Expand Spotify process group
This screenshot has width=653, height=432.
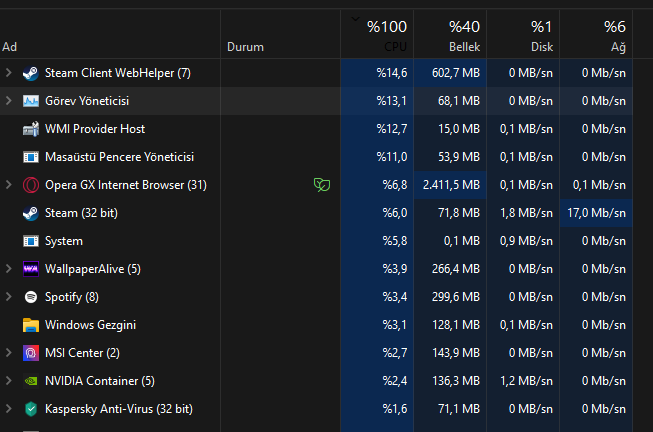click(x=8, y=297)
